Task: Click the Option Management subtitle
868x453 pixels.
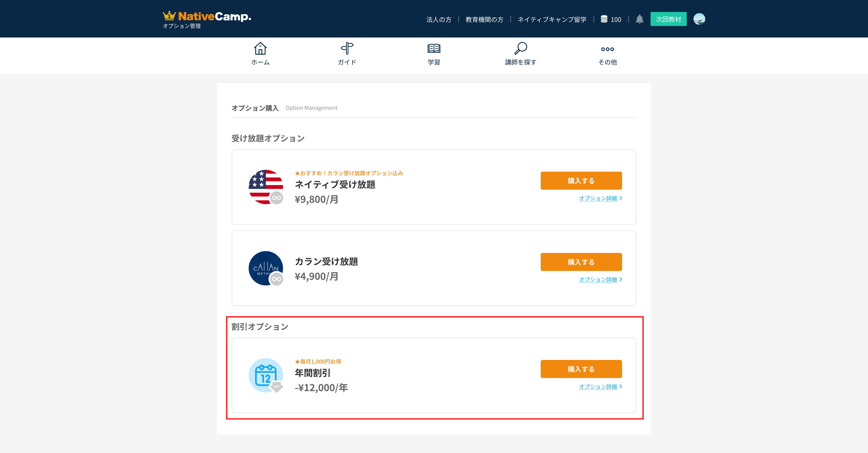Action: (x=311, y=108)
